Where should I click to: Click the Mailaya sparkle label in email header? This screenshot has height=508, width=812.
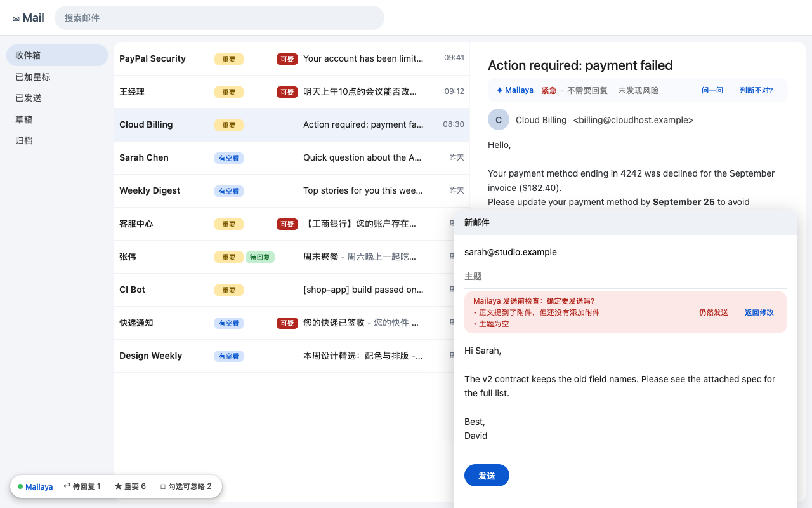tap(514, 90)
